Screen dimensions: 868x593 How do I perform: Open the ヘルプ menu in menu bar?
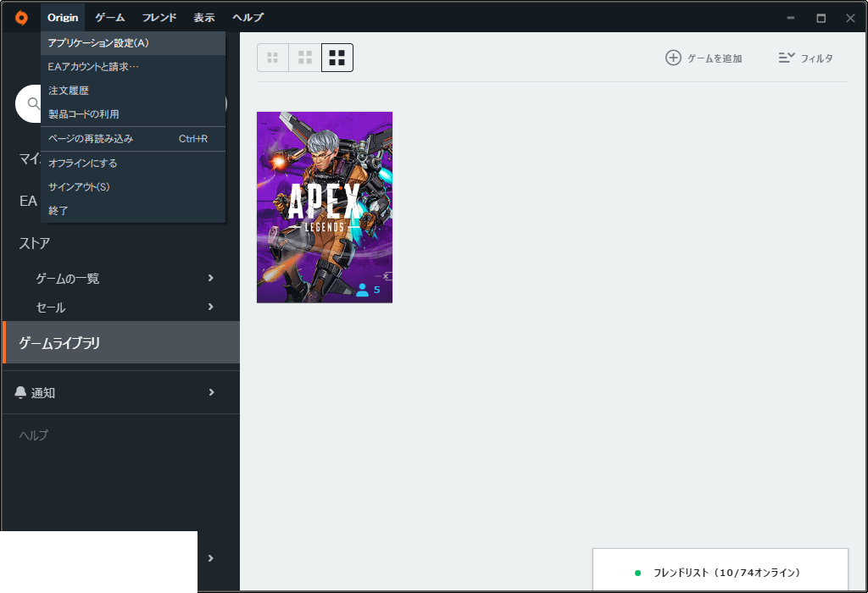[248, 18]
